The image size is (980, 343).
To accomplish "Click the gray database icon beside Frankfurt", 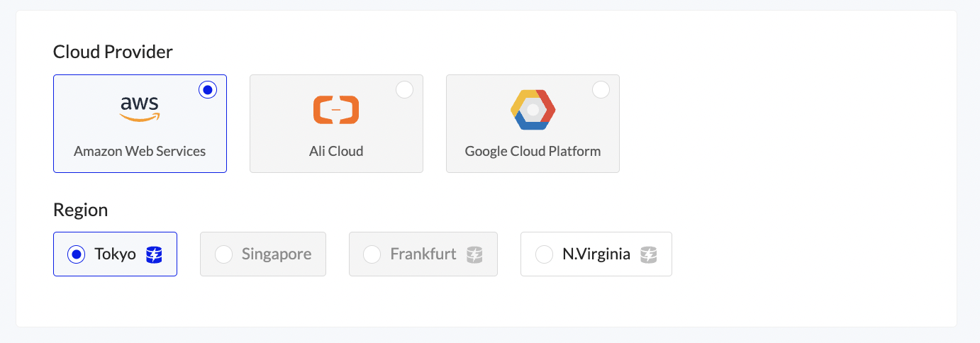I will (475, 254).
